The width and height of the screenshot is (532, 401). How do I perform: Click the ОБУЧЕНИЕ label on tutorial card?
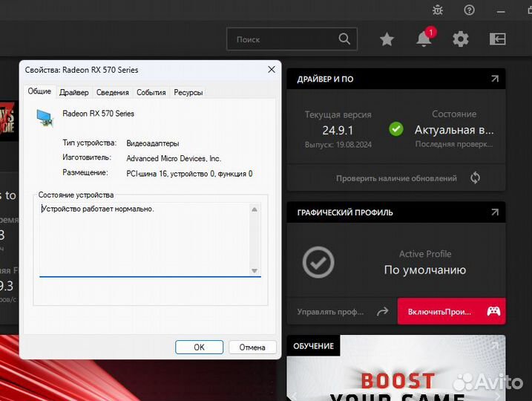314,346
